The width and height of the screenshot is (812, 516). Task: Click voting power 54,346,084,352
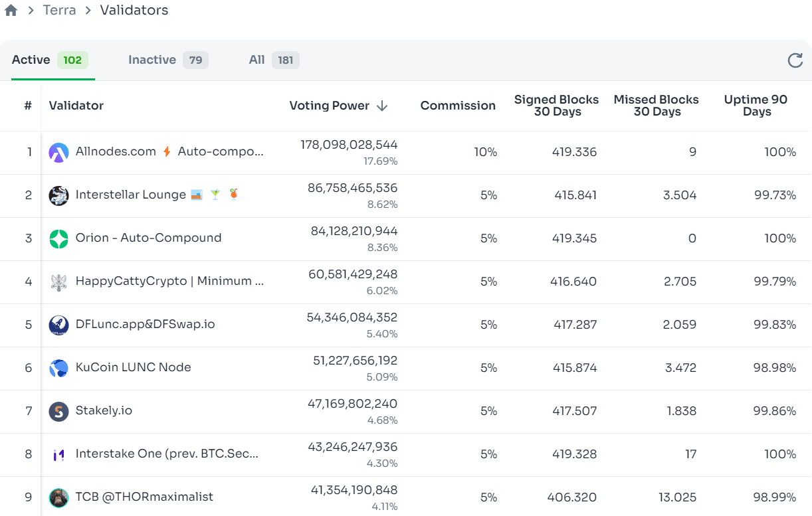coord(352,317)
